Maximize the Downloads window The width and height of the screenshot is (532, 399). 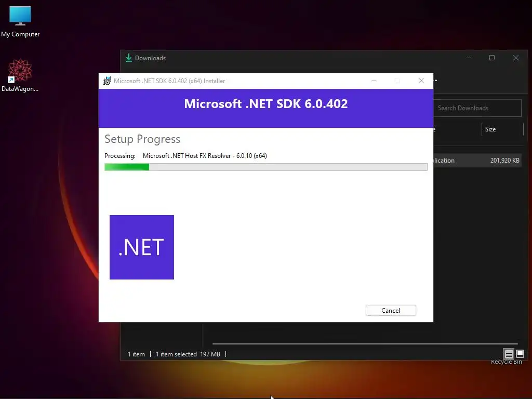pos(492,58)
